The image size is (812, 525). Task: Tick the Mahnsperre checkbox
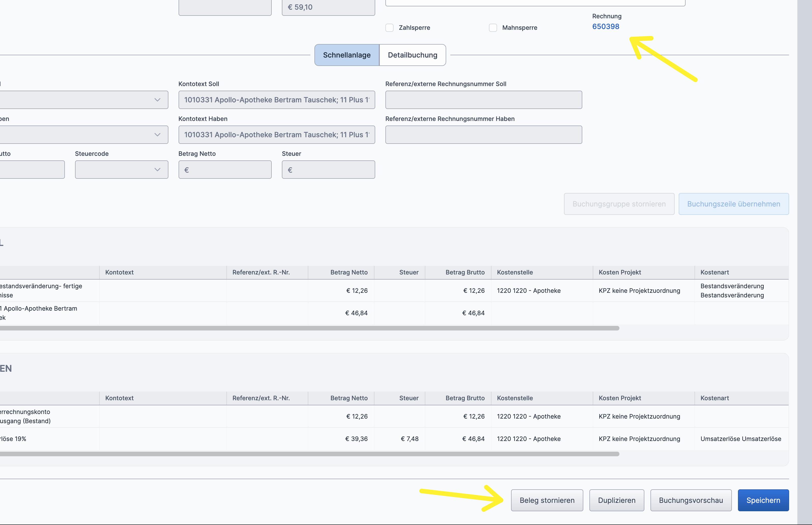[x=493, y=27]
